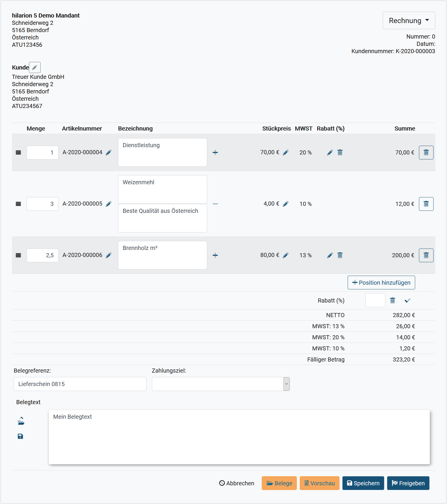Click Brennholz m³ description textbox
Screen dimensions: 447x504
[162, 255]
